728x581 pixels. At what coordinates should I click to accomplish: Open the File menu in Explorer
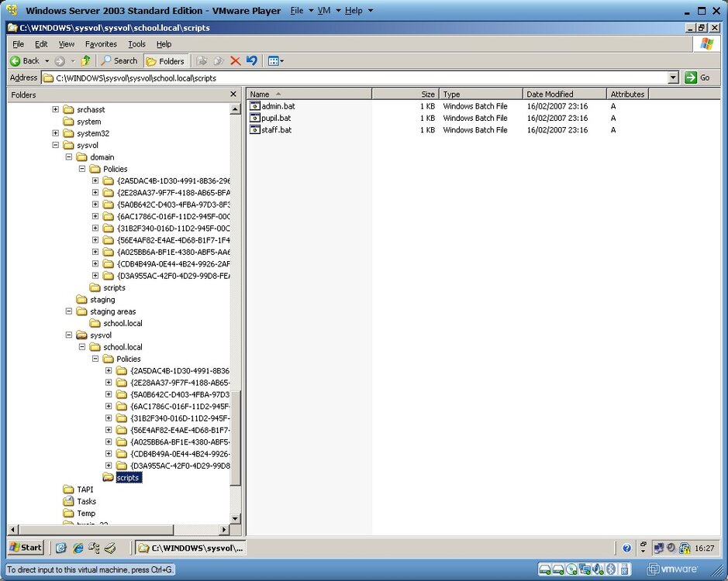pyautogui.click(x=18, y=44)
